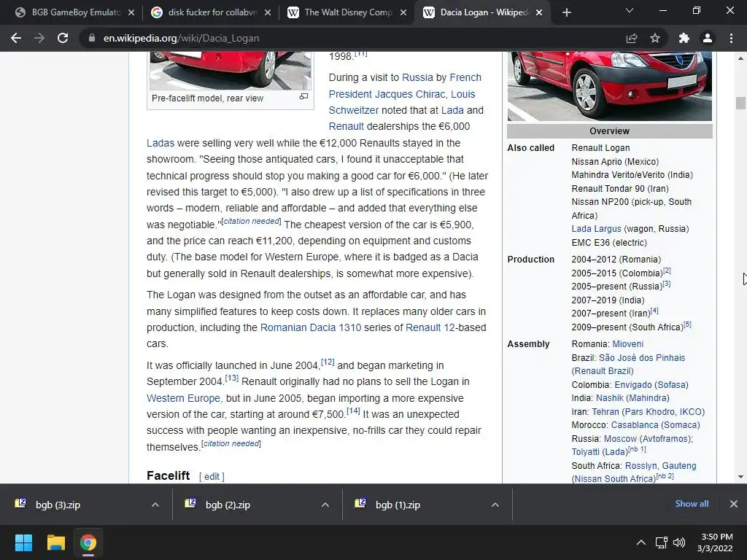Expand options for bgb (2).zip download
This screenshot has width=747, height=560.
tap(325, 505)
